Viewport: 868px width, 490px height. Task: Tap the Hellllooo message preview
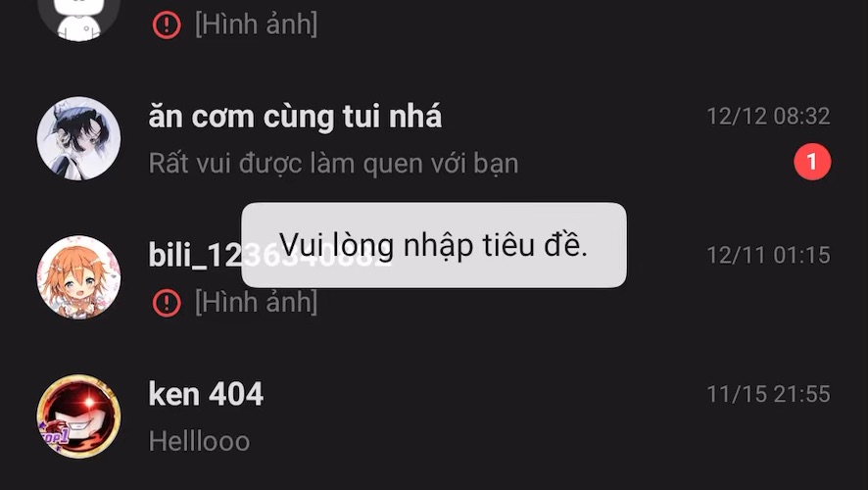pyautogui.click(x=199, y=441)
